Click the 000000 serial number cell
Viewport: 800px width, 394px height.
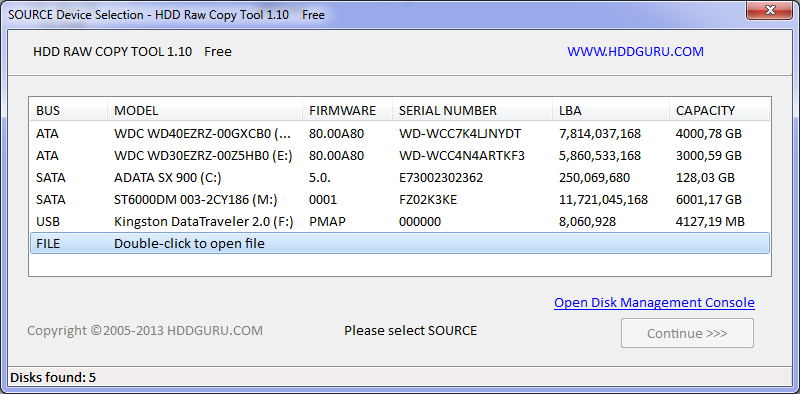click(x=420, y=222)
